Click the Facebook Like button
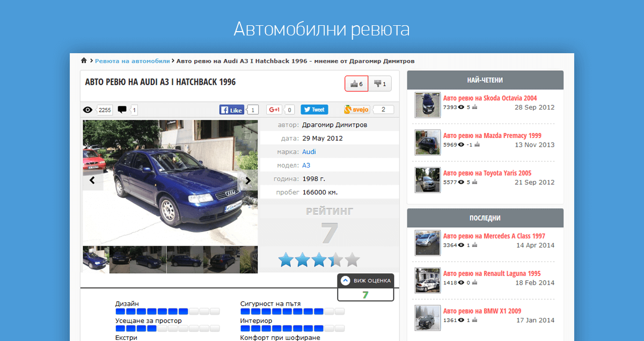 (232, 110)
